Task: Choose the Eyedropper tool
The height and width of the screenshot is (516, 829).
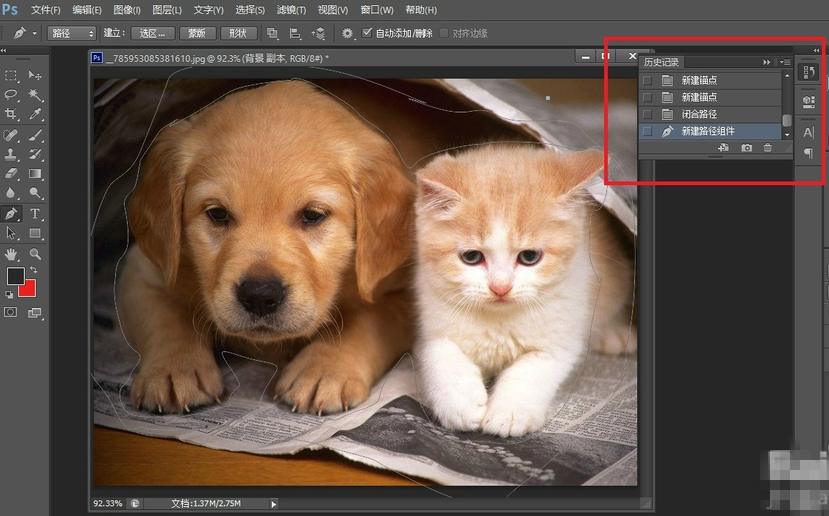Action: 36,115
